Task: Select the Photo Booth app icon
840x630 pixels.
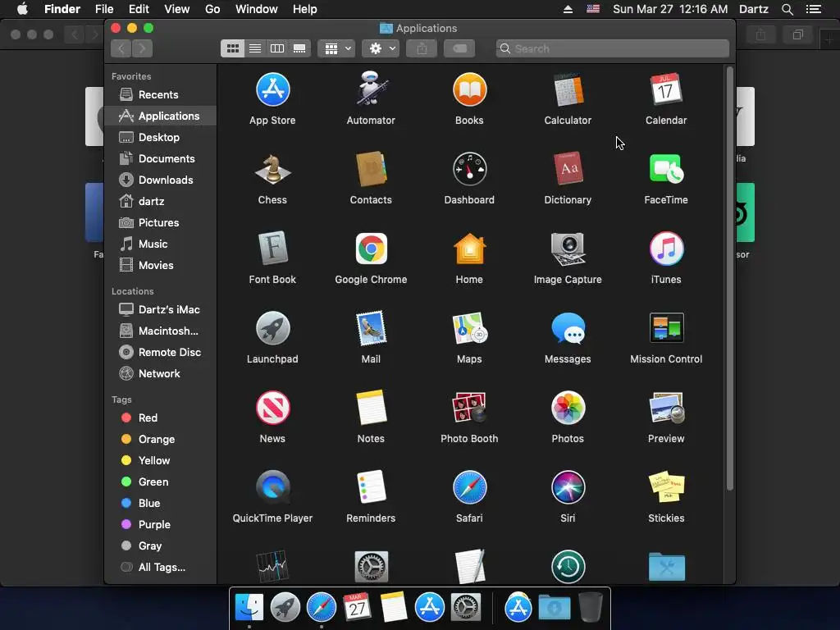Action: [x=469, y=408]
